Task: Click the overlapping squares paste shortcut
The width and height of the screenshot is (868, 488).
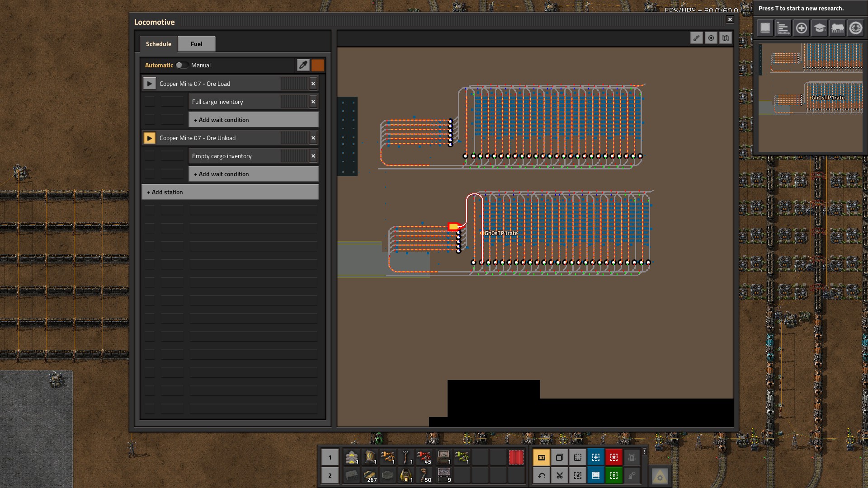Action: 559,457
